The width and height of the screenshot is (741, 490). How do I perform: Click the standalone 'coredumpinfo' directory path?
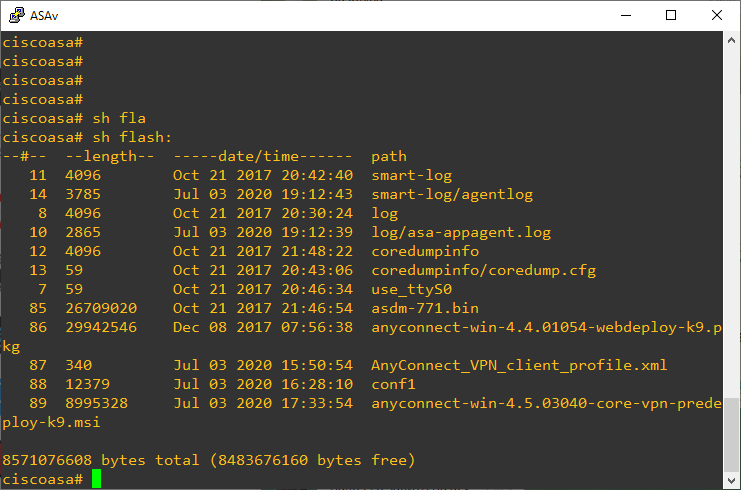click(425, 251)
